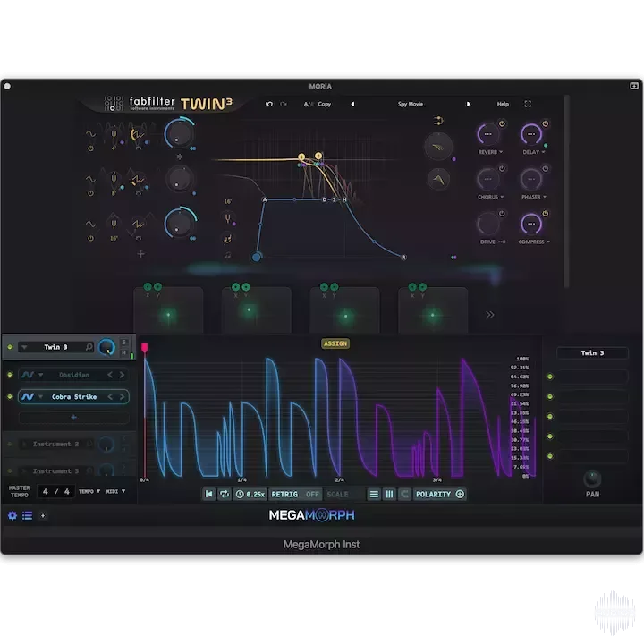This screenshot has height=644, width=644.
Task: Toggle the Compress effect power button
Action: 545,214
